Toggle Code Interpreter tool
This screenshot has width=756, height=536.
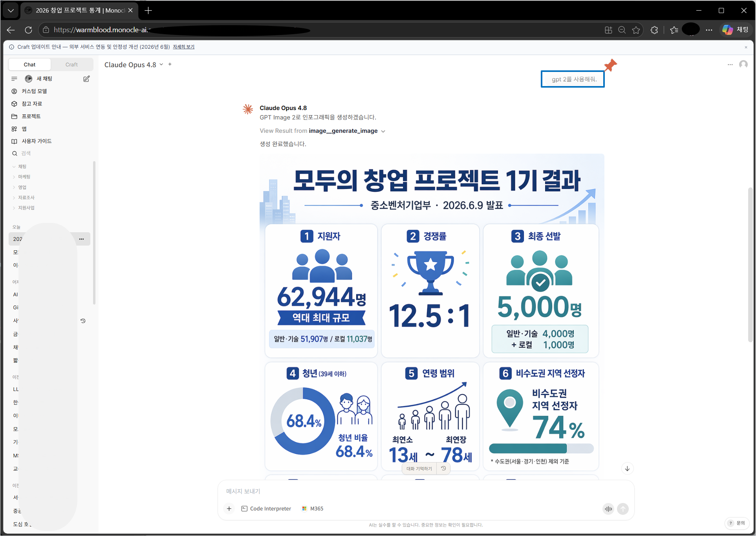click(266, 508)
